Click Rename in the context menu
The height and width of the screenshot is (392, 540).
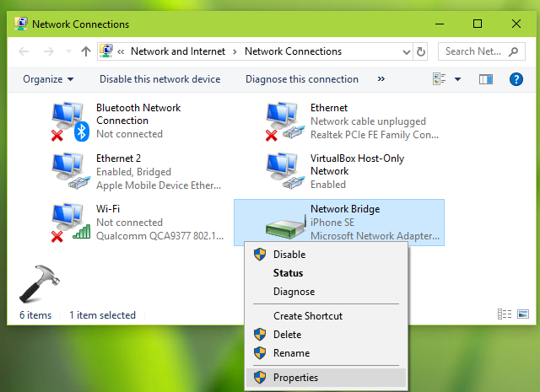(291, 353)
